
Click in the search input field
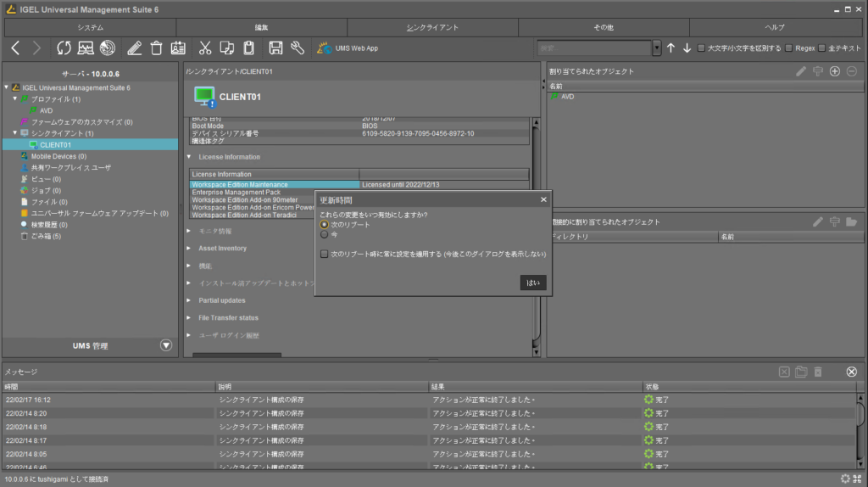pos(594,48)
